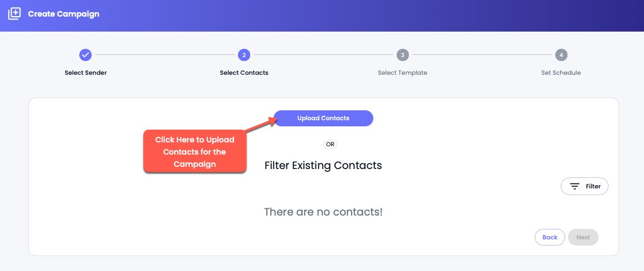This screenshot has height=271, width=644.
Task: Click the 'There are no contacts!' message
Action: [323, 212]
